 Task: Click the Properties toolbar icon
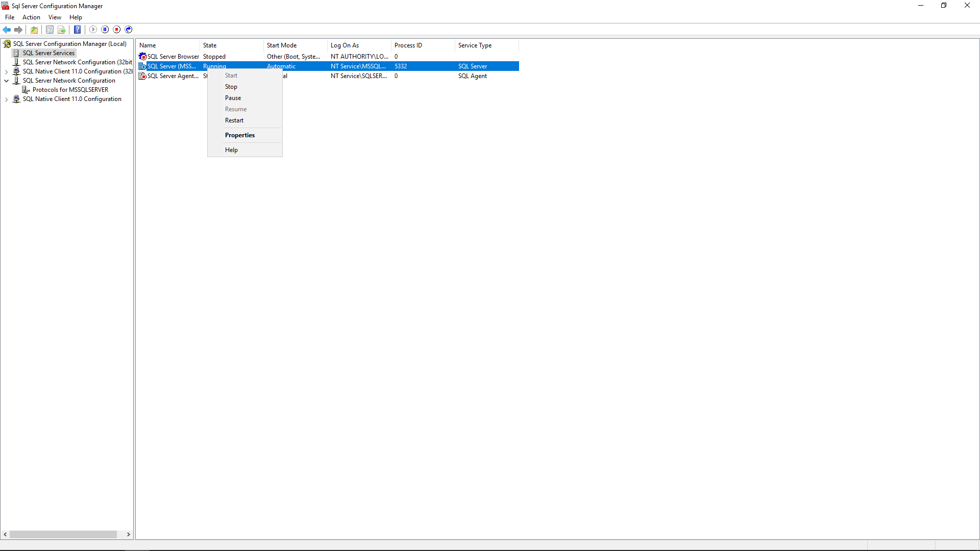pos(50,30)
